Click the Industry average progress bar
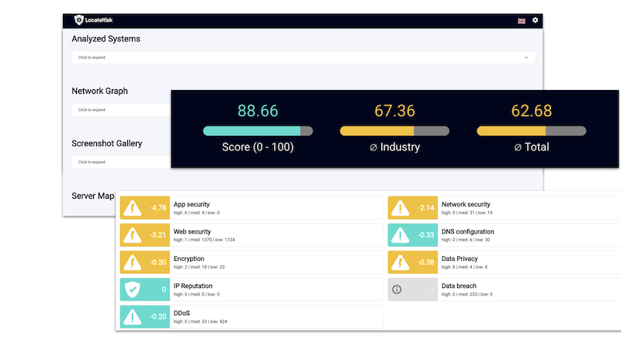The width and height of the screenshot is (621, 364). [x=394, y=130]
